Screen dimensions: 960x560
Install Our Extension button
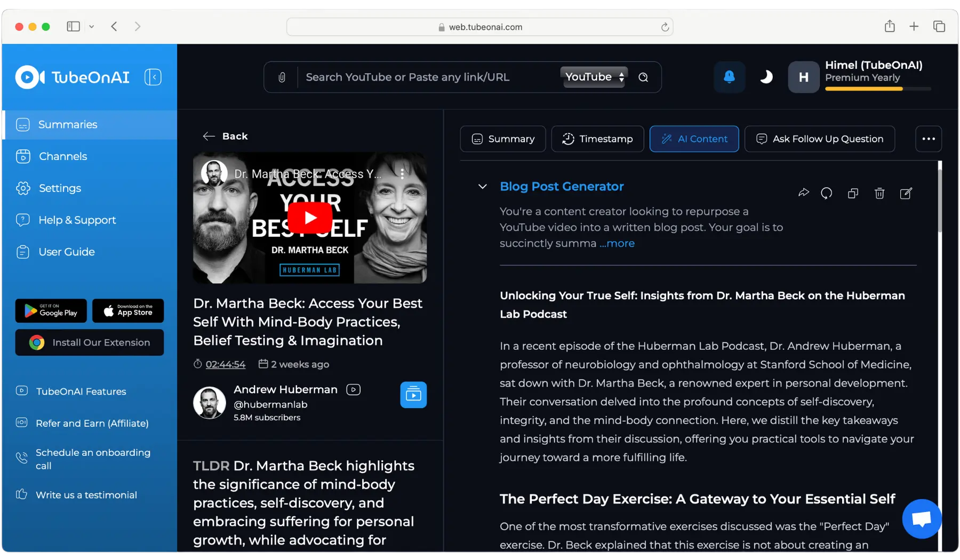pyautogui.click(x=90, y=342)
